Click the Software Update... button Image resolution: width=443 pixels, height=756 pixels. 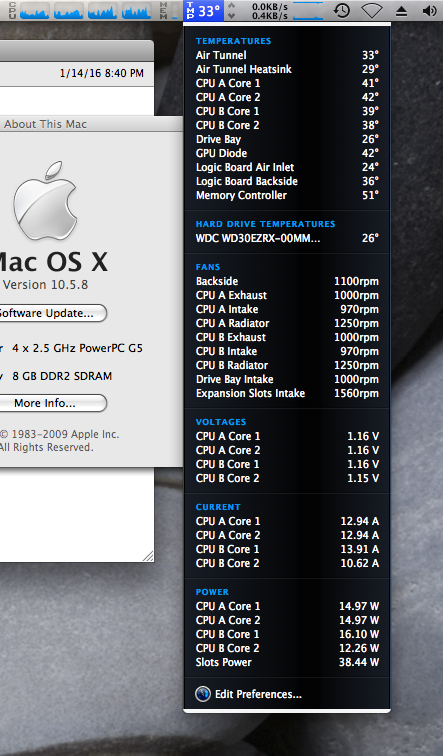click(52, 313)
